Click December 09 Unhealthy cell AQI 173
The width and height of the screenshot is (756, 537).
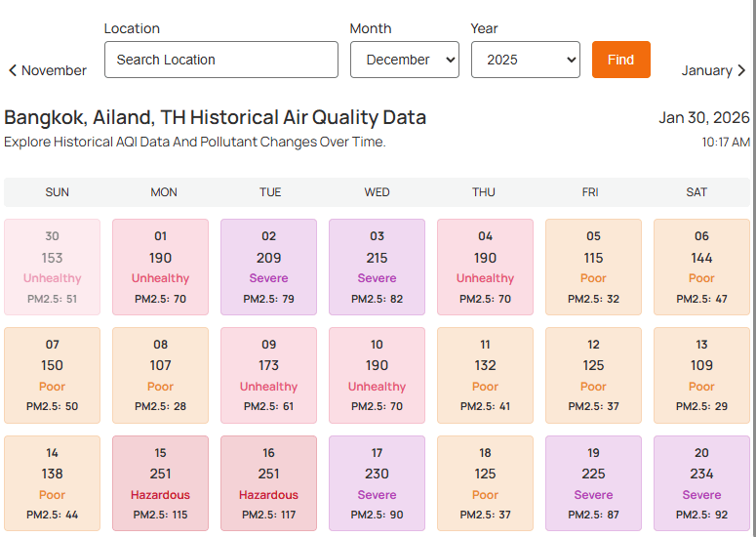coord(268,375)
